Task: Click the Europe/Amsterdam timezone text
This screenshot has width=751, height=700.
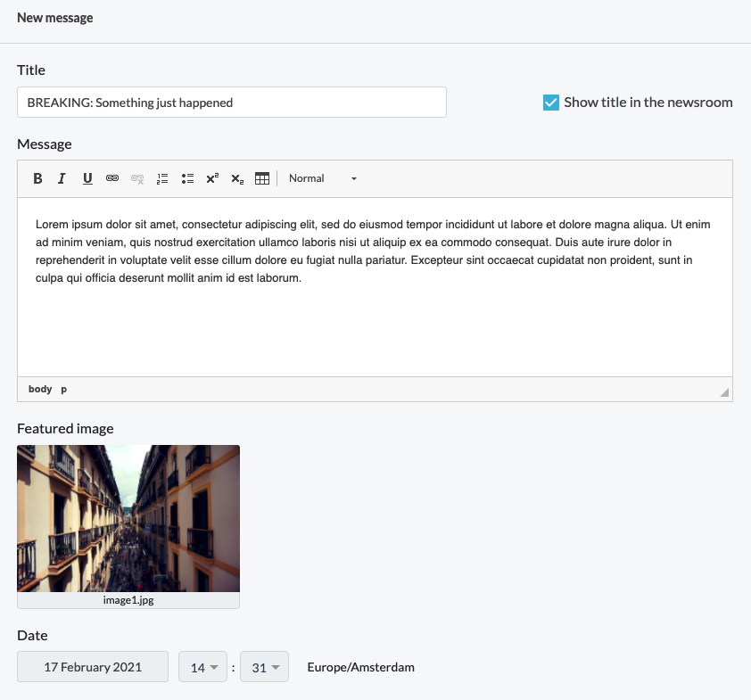Action: (x=360, y=667)
